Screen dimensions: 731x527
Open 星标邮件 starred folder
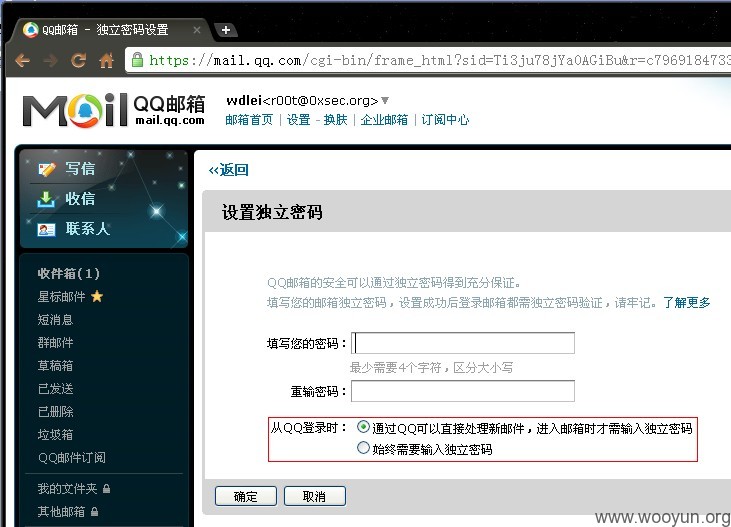(62, 297)
